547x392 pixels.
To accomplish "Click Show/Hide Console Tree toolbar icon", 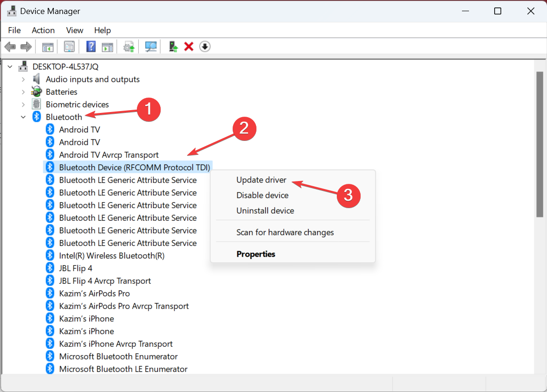I will [x=48, y=47].
